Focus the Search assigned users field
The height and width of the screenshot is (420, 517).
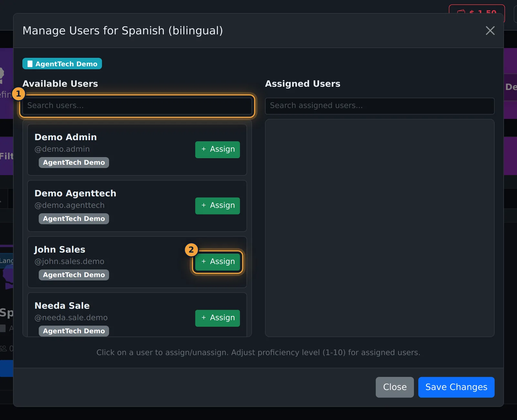coord(380,106)
